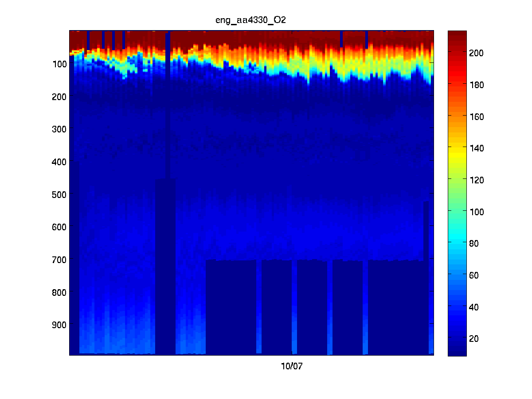Screen dimensions: 532x399
Task: Click the 500 y-axis tick label
Action: pos(59,194)
